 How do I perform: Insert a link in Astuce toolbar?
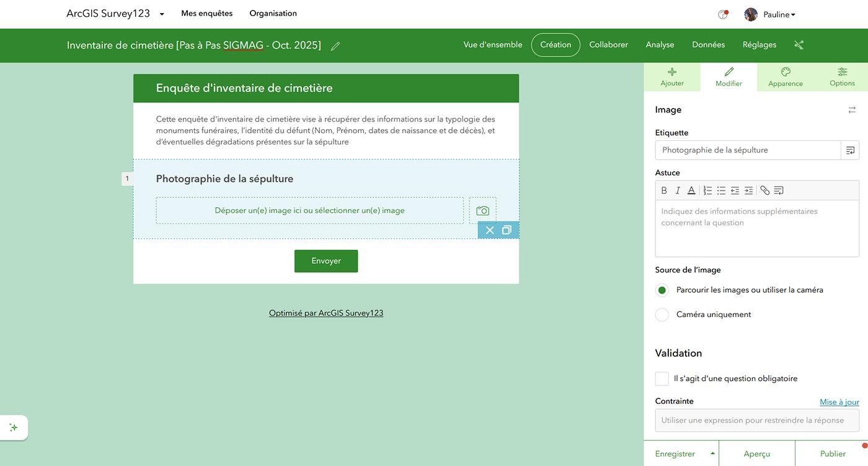coord(764,190)
